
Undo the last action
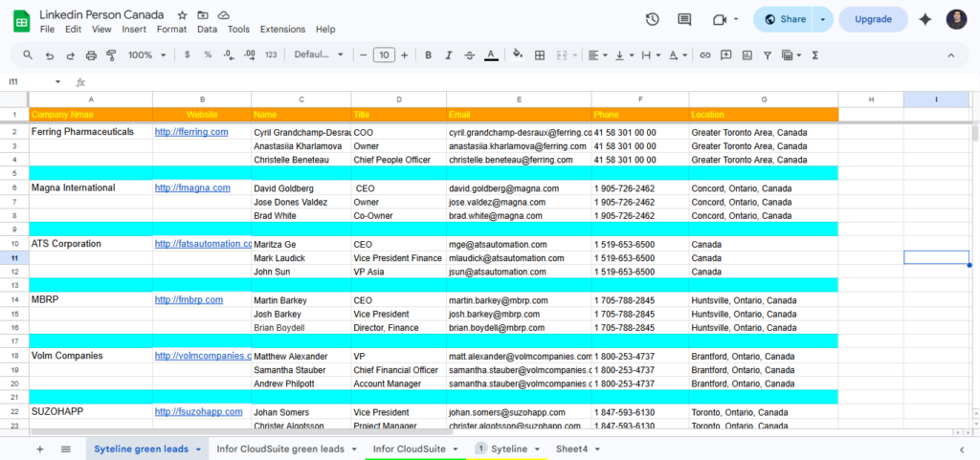click(50, 55)
